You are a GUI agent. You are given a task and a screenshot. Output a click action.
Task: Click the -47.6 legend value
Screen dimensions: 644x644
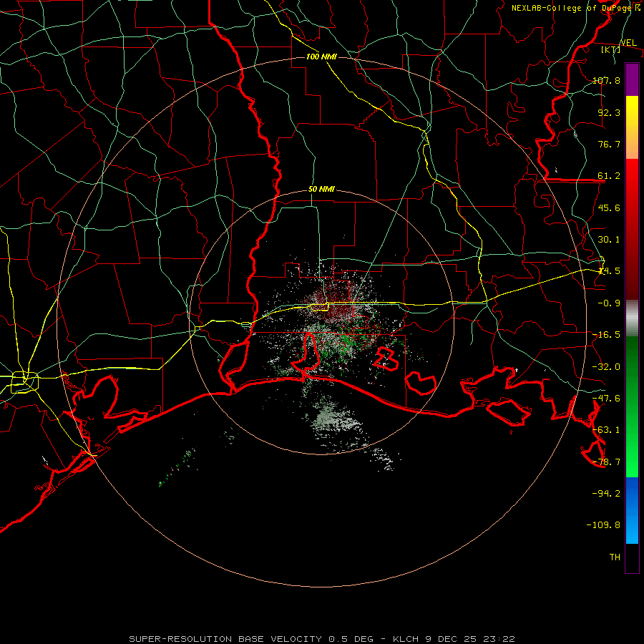[606, 399]
